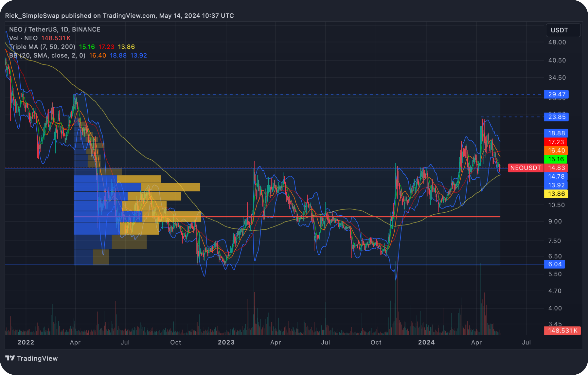Click the yellow 13.86 MA price tag
Image resolution: width=588 pixels, height=375 pixels.
(x=556, y=193)
